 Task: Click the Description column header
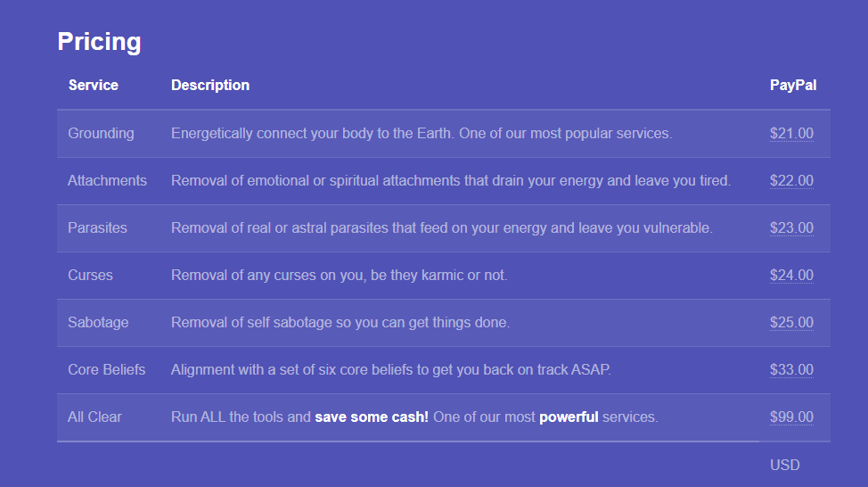pyautogui.click(x=210, y=86)
